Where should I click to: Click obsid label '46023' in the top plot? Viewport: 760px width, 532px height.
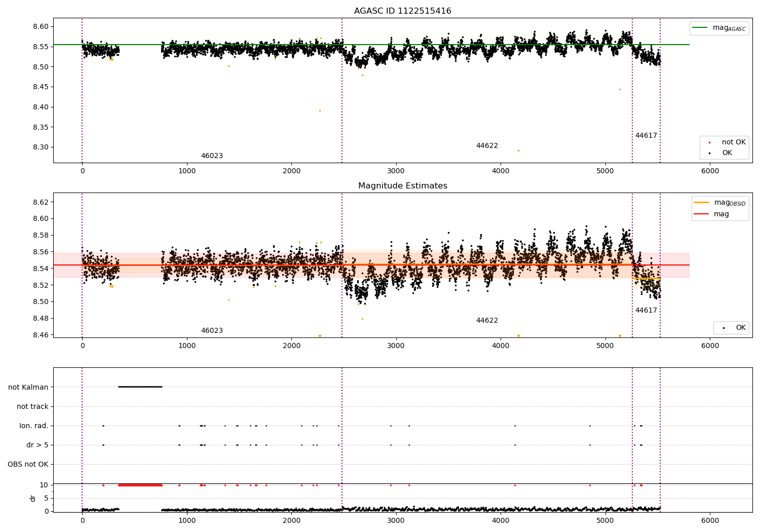tap(212, 156)
